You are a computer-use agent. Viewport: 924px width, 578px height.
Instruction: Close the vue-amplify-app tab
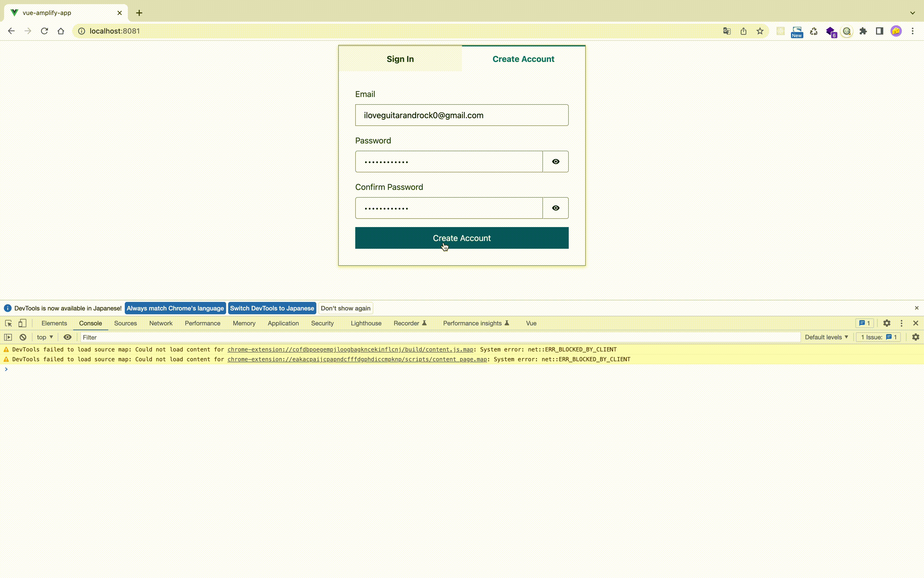pyautogui.click(x=120, y=13)
